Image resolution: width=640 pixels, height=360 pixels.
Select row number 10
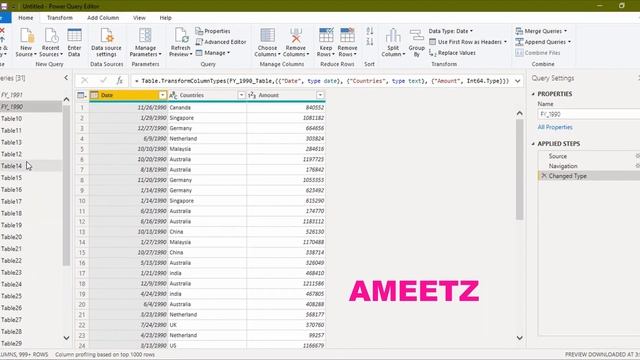click(x=82, y=201)
